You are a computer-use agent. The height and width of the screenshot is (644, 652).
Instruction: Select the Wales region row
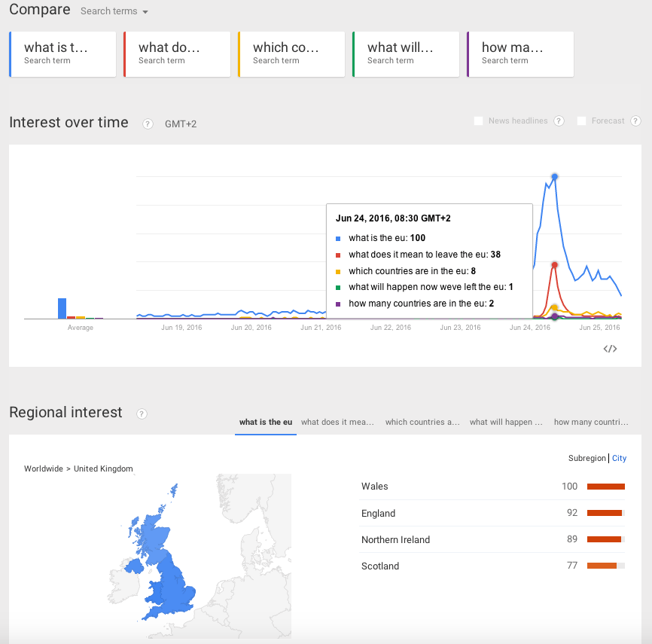point(375,487)
